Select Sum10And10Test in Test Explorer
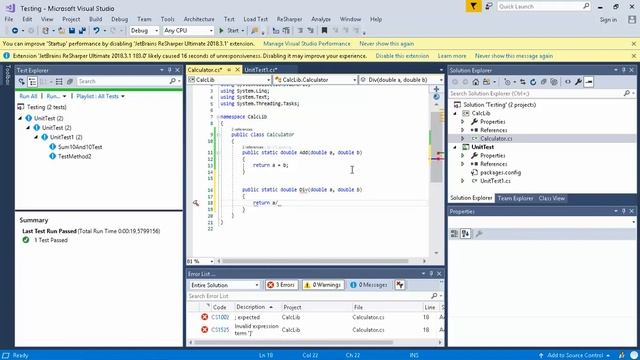Viewport: 640px width, 360px height. tap(80, 147)
